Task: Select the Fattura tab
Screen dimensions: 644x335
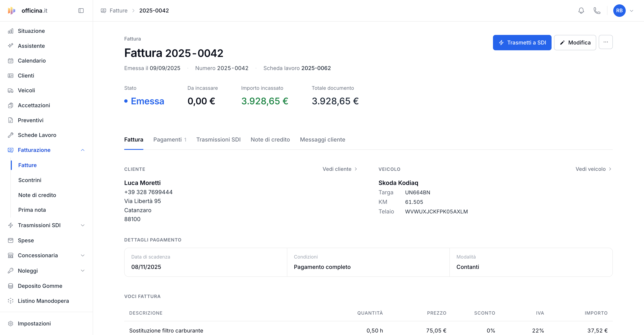Action: pyautogui.click(x=134, y=139)
